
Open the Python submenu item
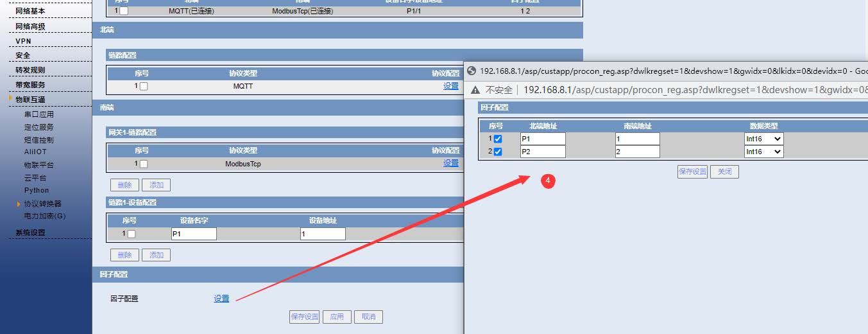click(37, 190)
